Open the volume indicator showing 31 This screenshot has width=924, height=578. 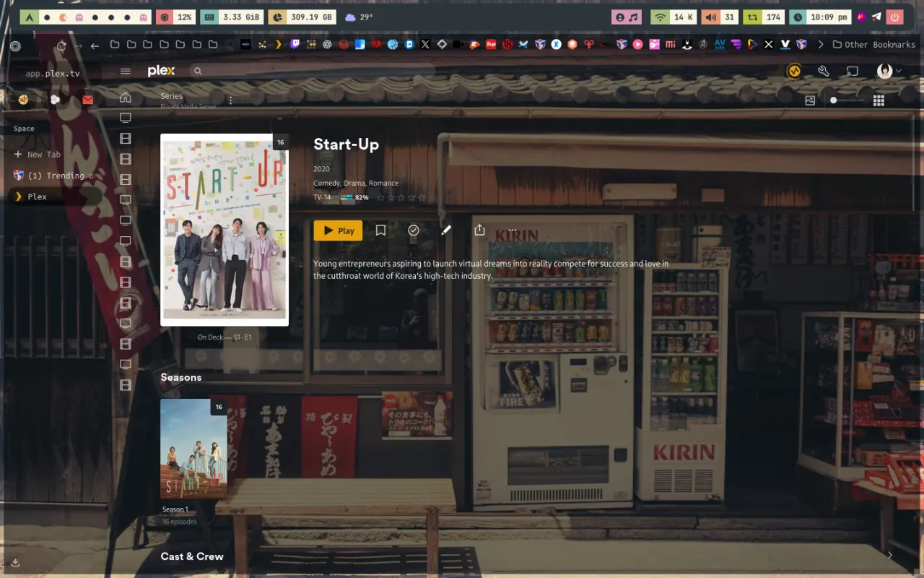click(720, 17)
